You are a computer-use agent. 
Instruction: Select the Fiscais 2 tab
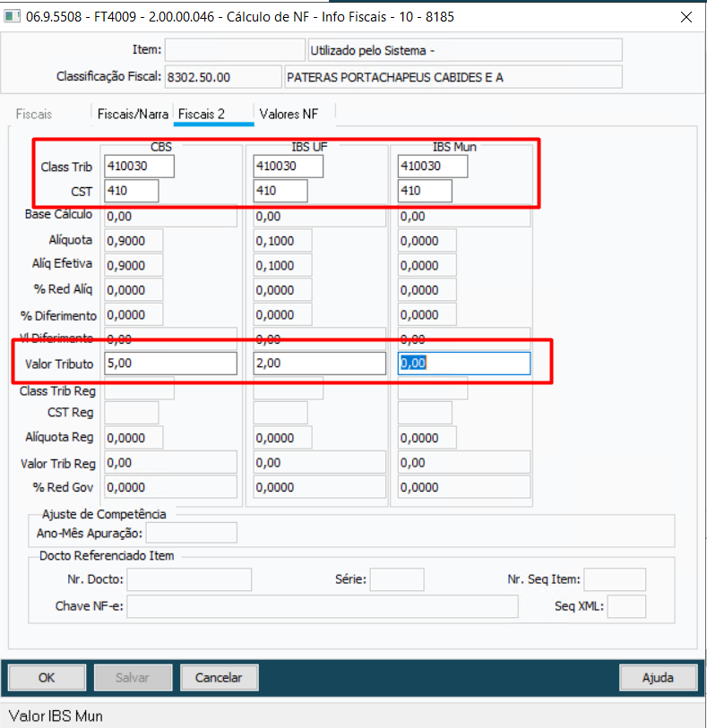pyautogui.click(x=213, y=115)
